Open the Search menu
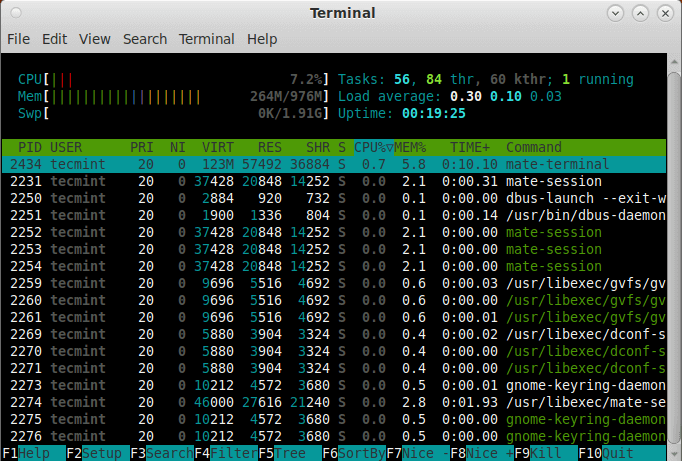The height and width of the screenshot is (461, 682). 145,39
